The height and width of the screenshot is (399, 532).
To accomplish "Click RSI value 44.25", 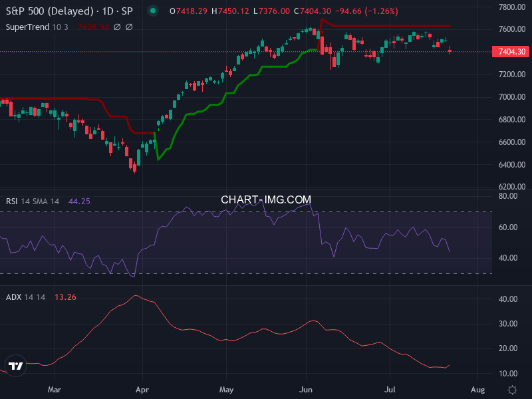I will [79, 201].
